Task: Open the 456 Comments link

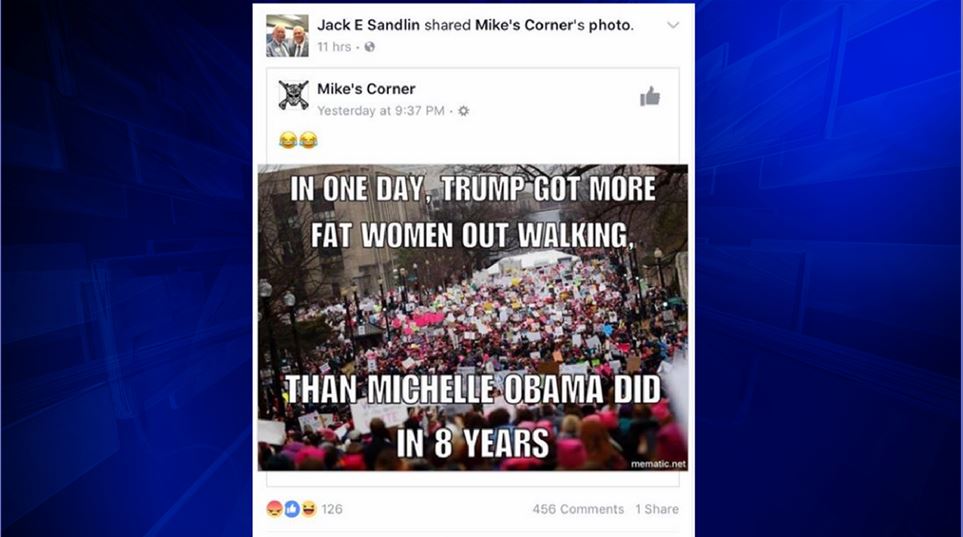Action: coord(578,509)
